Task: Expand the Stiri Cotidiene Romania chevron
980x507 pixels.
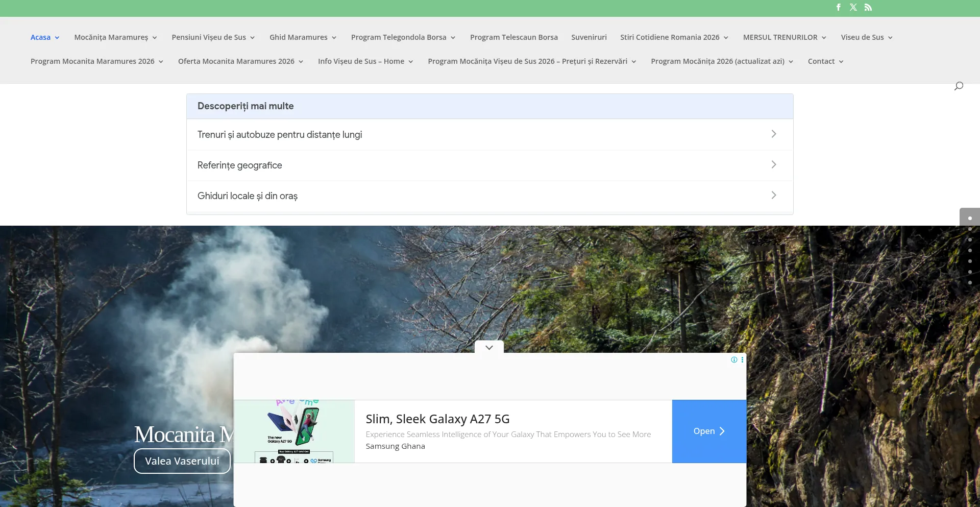Action: point(726,38)
